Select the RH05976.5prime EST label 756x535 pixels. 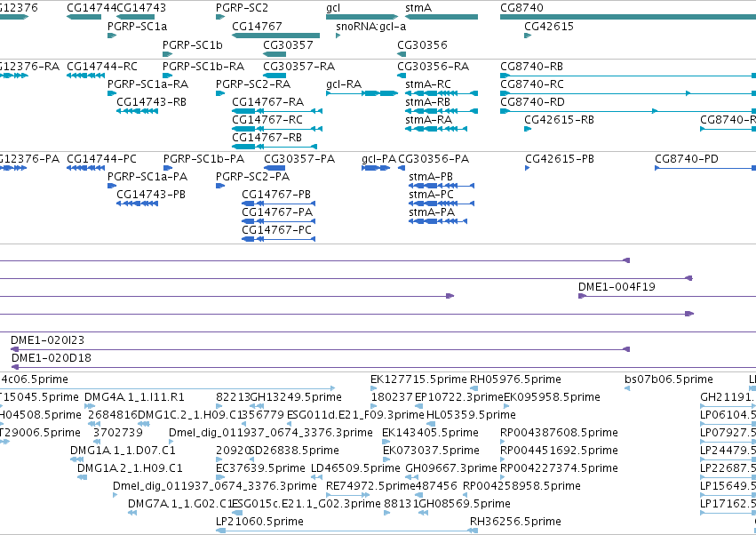515,379
